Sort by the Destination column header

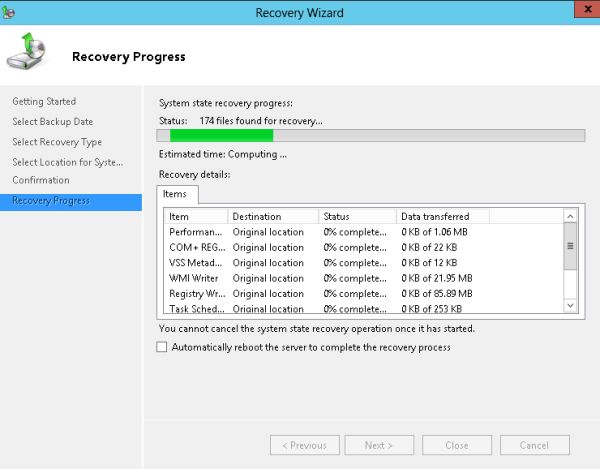(273, 217)
